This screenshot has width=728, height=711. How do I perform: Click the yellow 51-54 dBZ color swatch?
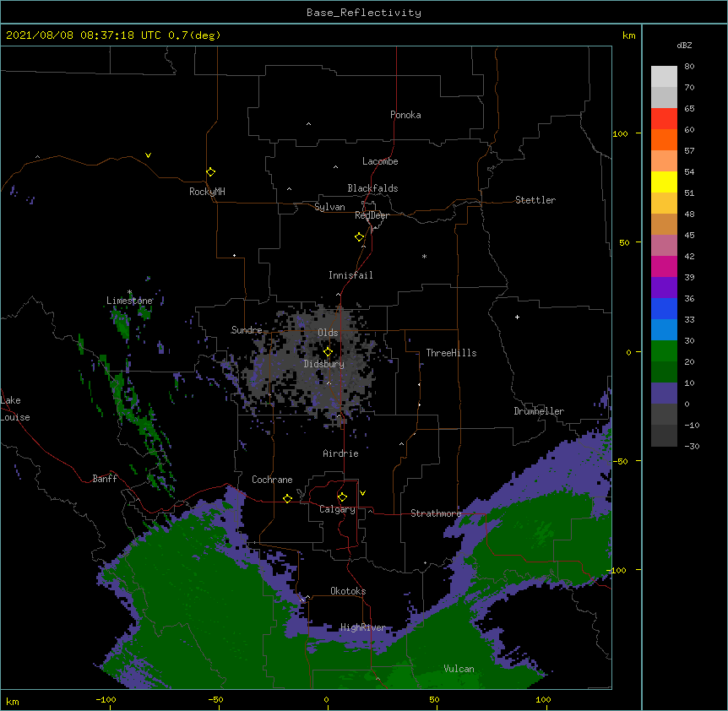click(664, 182)
